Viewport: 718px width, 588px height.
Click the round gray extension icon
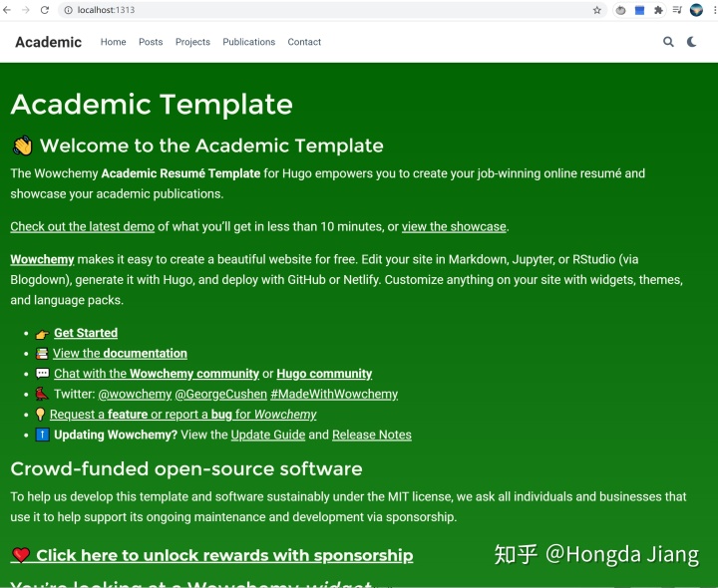click(x=620, y=10)
